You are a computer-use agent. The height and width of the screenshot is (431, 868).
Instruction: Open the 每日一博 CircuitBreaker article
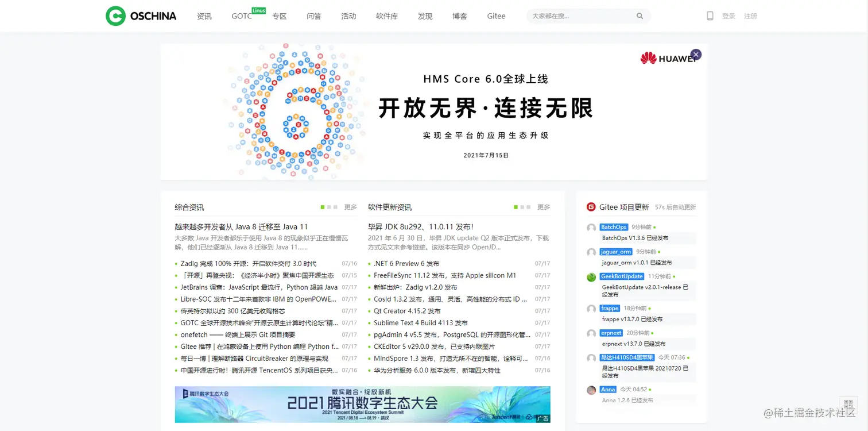coord(254,359)
